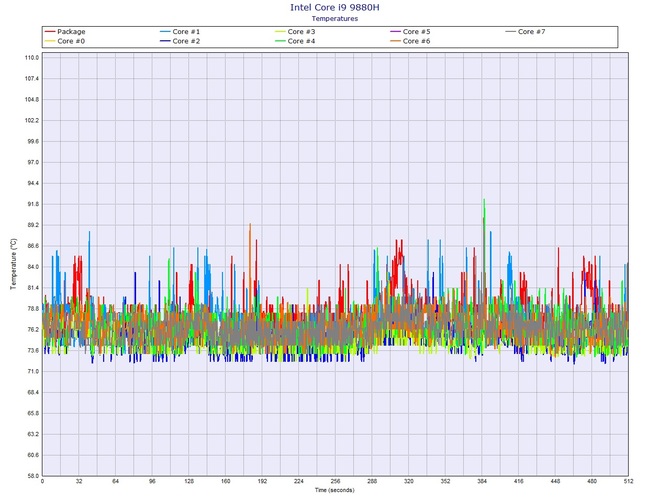Click the tallest green spike peak near 384 seconds

point(484,200)
